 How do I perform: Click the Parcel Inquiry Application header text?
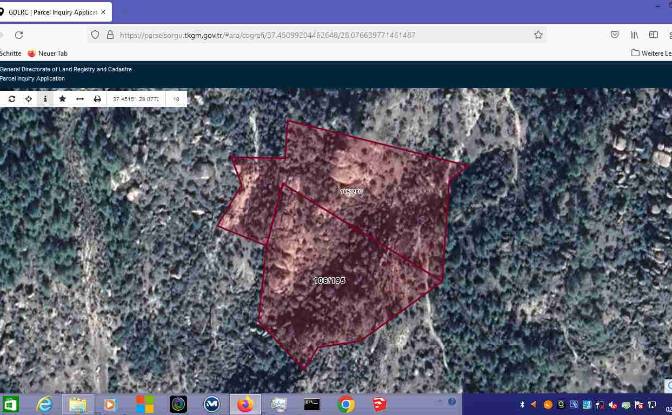[32, 78]
